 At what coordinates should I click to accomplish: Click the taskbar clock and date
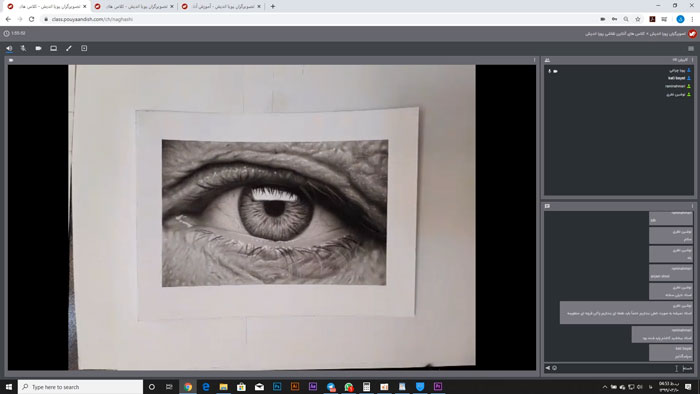point(669,387)
